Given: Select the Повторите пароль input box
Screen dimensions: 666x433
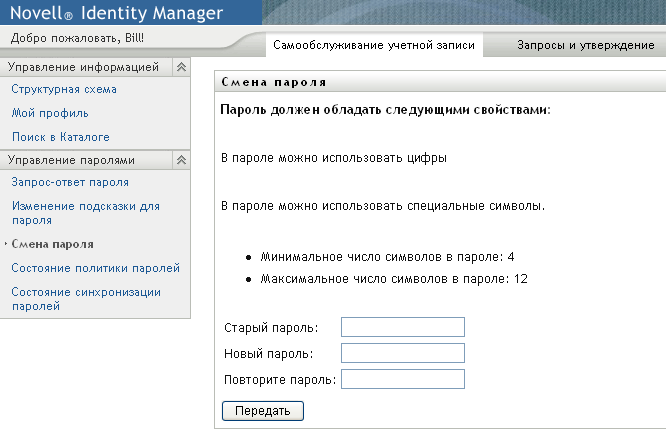Looking at the screenshot, I should (403, 379).
